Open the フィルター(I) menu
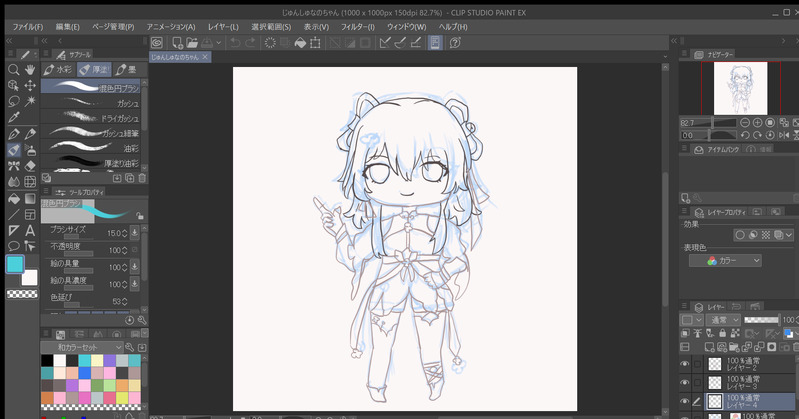This screenshot has width=799, height=419. click(358, 27)
